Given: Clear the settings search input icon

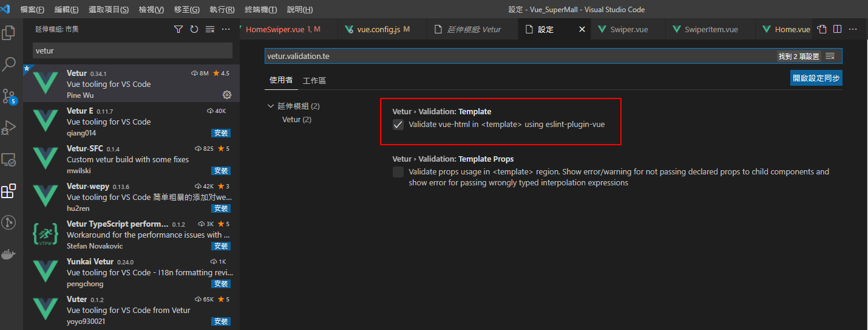Looking at the screenshot, I should coord(830,56).
